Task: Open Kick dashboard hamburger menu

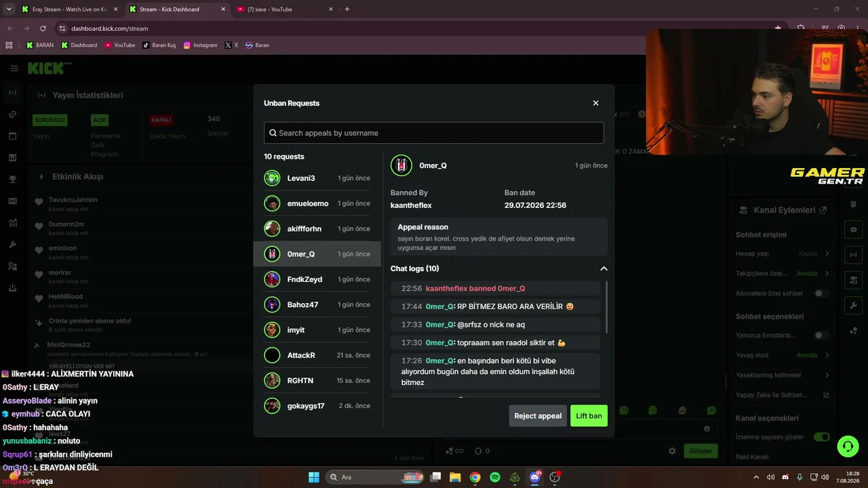Action: click(x=14, y=68)
